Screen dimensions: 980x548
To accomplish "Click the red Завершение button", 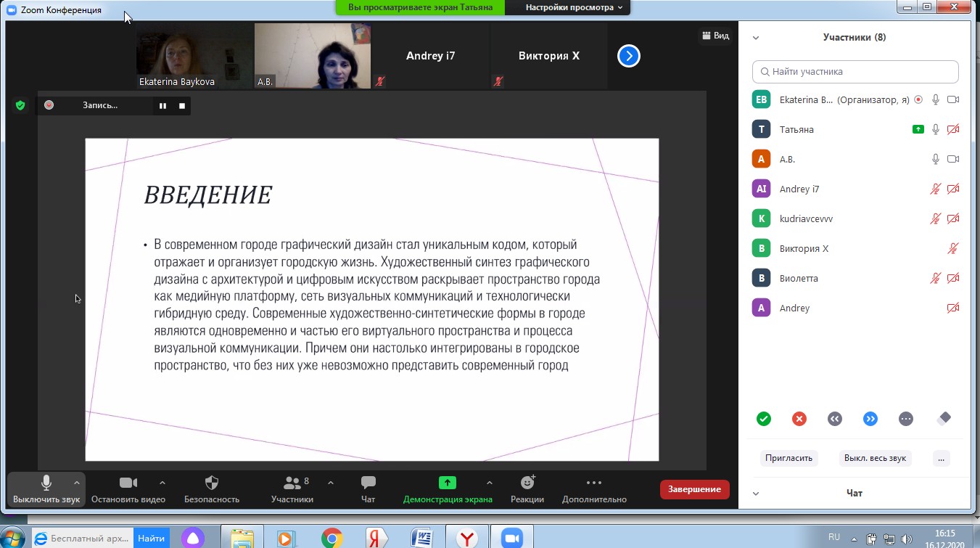I will point(694,489).
